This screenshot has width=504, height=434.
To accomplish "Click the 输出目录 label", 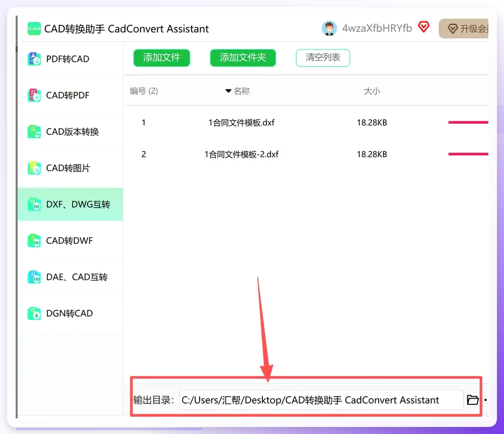I will pos(154,400).
